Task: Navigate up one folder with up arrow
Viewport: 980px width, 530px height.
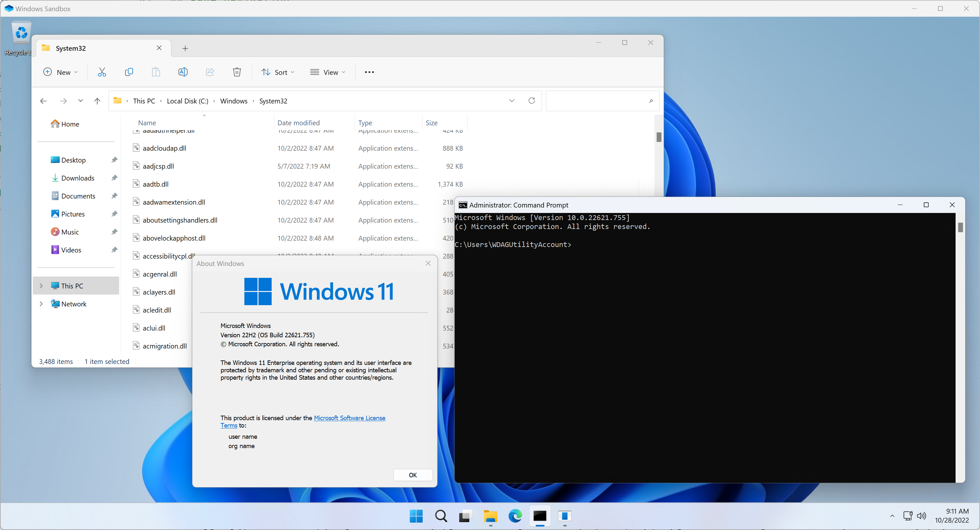Action: tap(97, 101)
